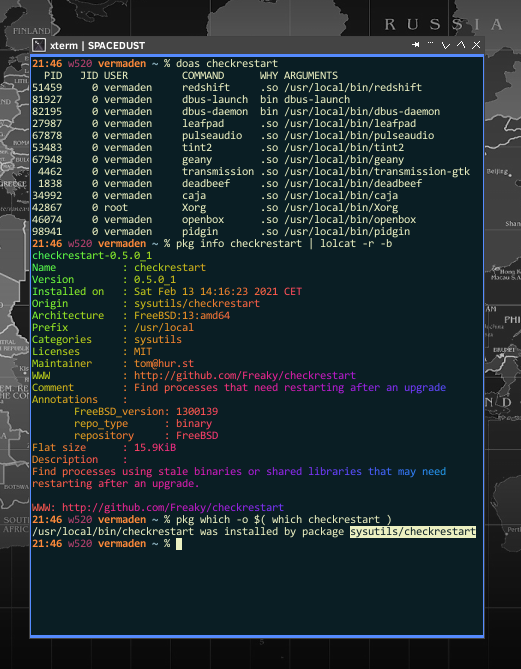The width and height of the screenshot is (521, 669).
Task: Click the geany process row
Action: (218, 160)
